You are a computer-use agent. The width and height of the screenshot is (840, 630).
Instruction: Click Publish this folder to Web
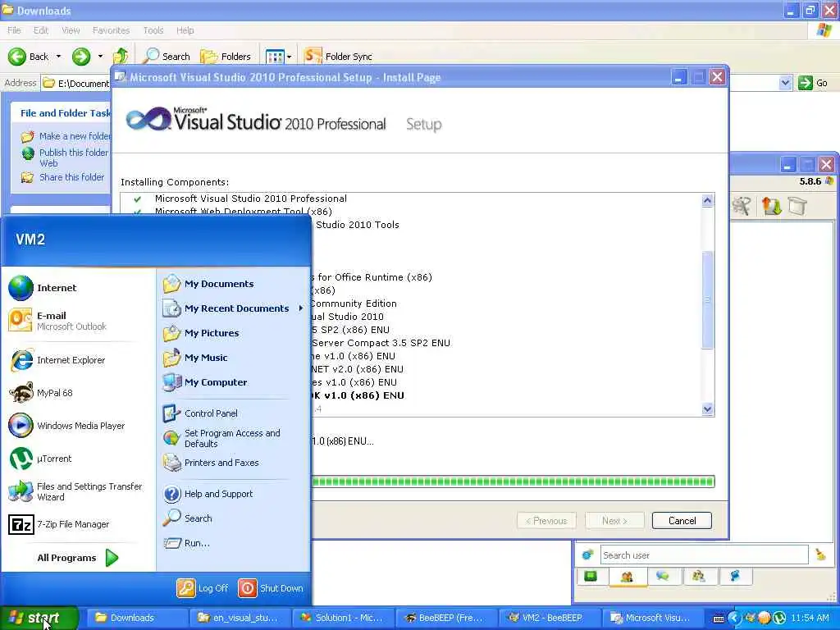[73, 157]
